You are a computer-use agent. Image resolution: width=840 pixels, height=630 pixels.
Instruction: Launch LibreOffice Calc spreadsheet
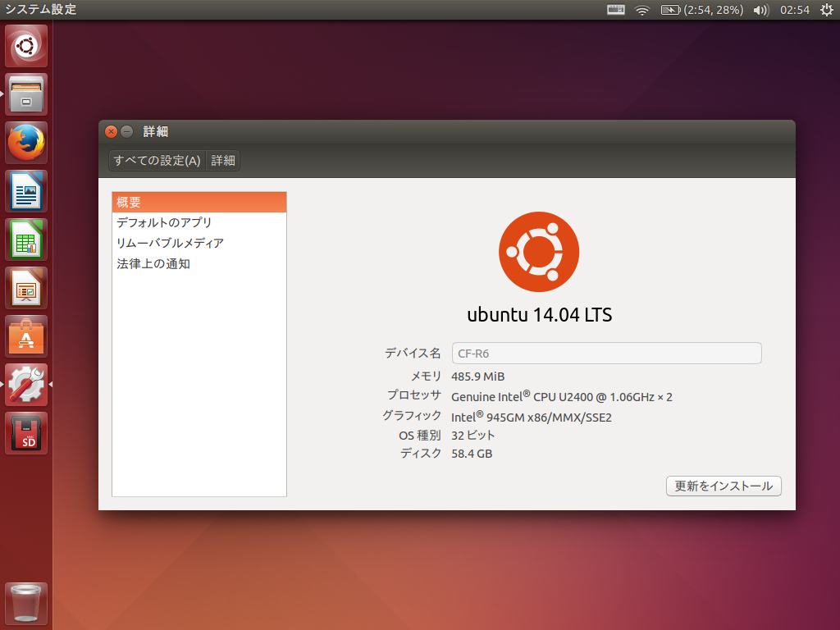coord(26,240)
